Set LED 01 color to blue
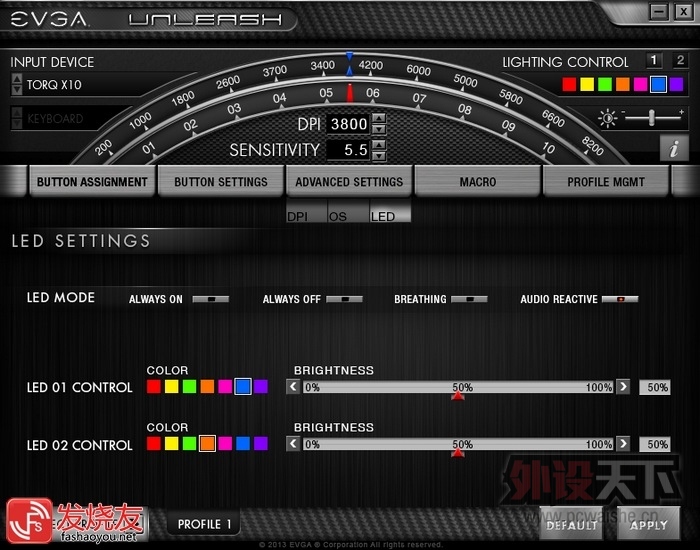This screenshot has width=700, height=550. (243, 387)
